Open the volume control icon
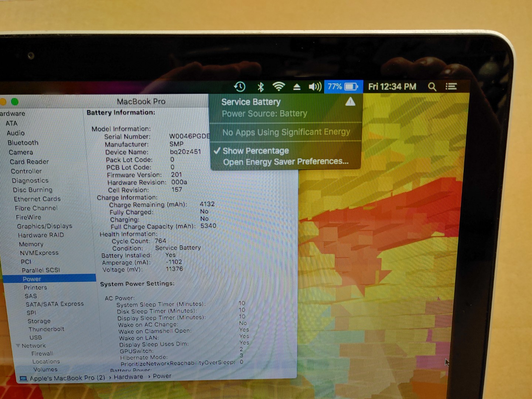The width and height of the screenshot is (532, 399). coord(315,87)
